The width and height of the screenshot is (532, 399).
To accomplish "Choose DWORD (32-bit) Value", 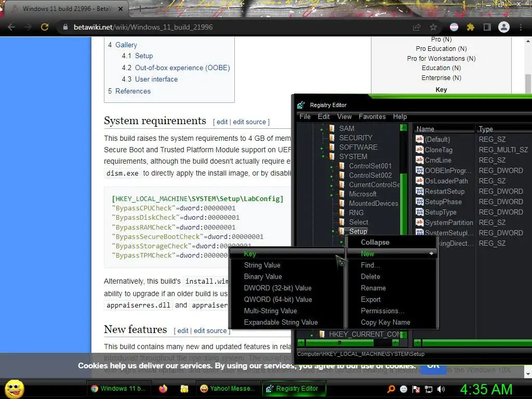I will 287,288.
